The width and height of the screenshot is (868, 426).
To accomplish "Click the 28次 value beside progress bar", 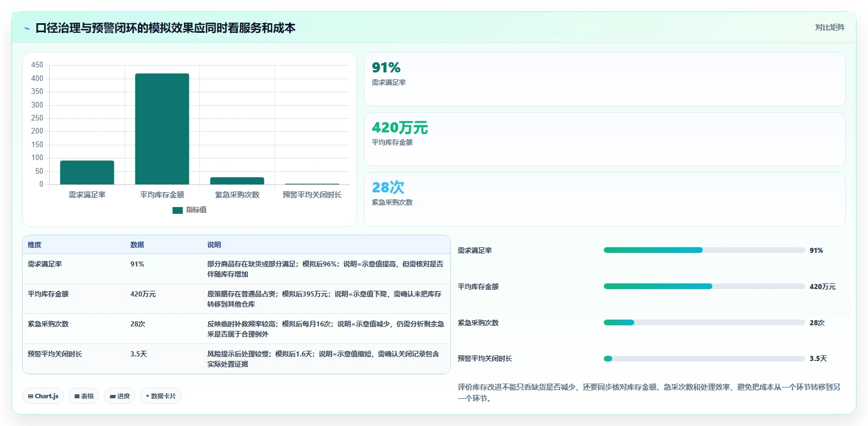I will point(817,322).
